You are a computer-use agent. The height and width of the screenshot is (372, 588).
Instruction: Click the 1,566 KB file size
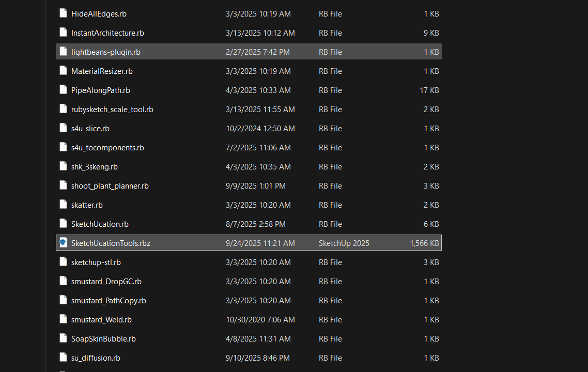pyautogui.click(x=425, y=243)
